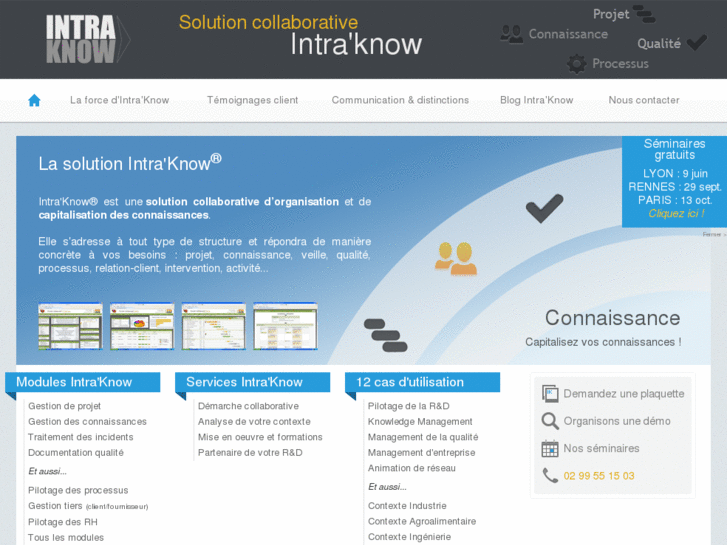Click Connaissance banner title
The height and width of the screenshot is (545, 727).
pos(612,318)
